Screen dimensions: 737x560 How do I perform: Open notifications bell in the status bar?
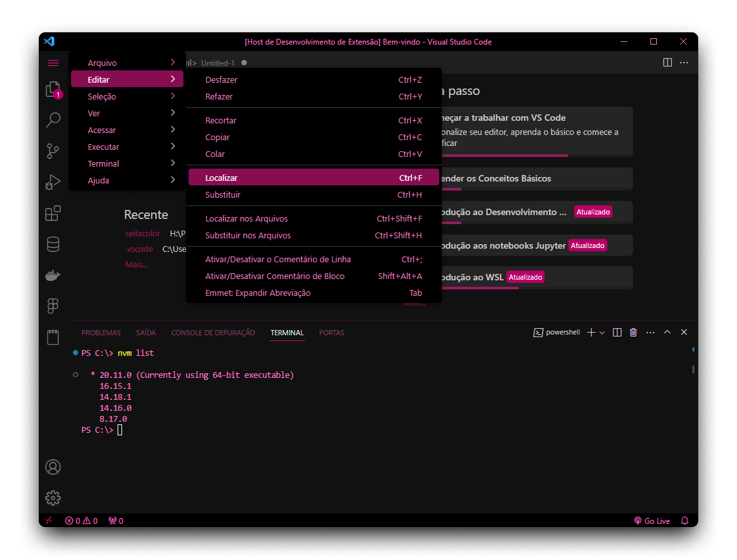click(x=685, y=521)
